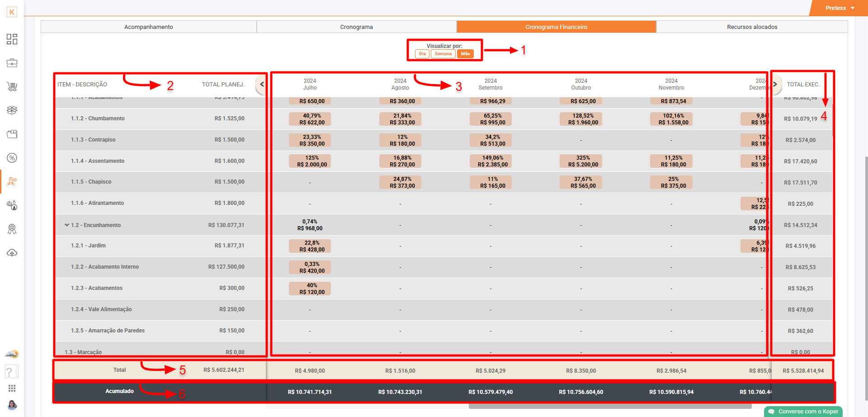The width and height of the screenshot is (868, 417).
Task: Open the apps grid icon at bottom left
Action: click(x=12, y=389)
